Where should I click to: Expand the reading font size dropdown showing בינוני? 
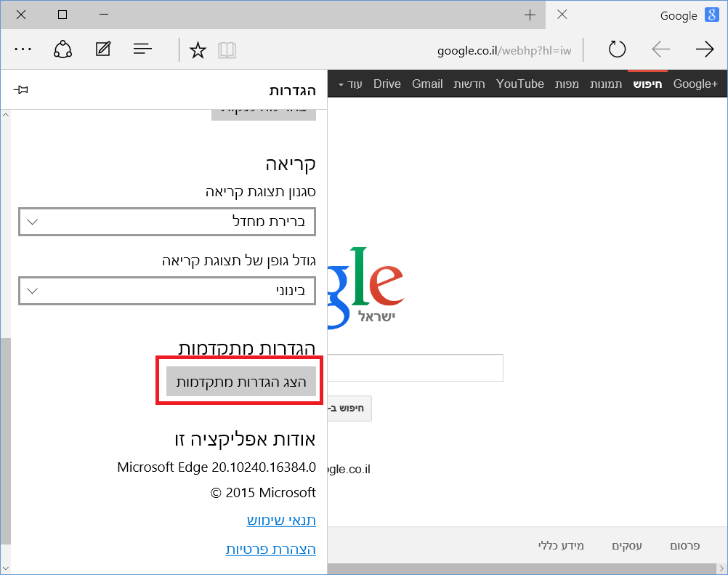coord(166,291)
